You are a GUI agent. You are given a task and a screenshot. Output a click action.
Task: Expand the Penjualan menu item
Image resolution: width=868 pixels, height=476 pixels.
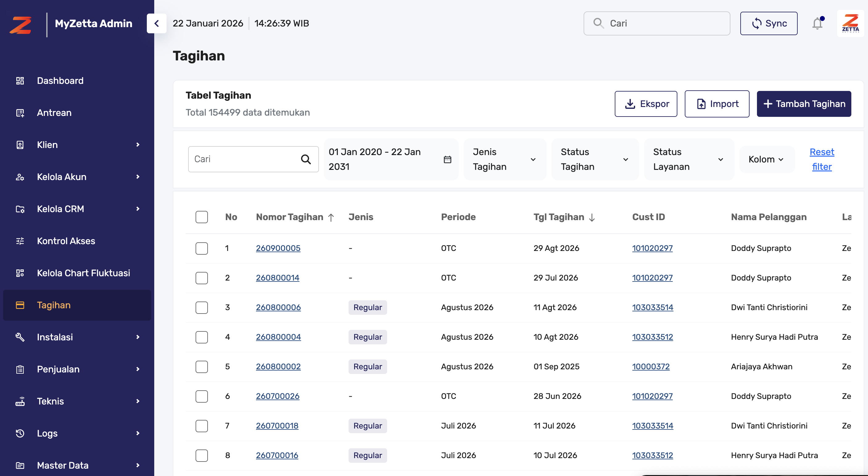click(58, 369)
